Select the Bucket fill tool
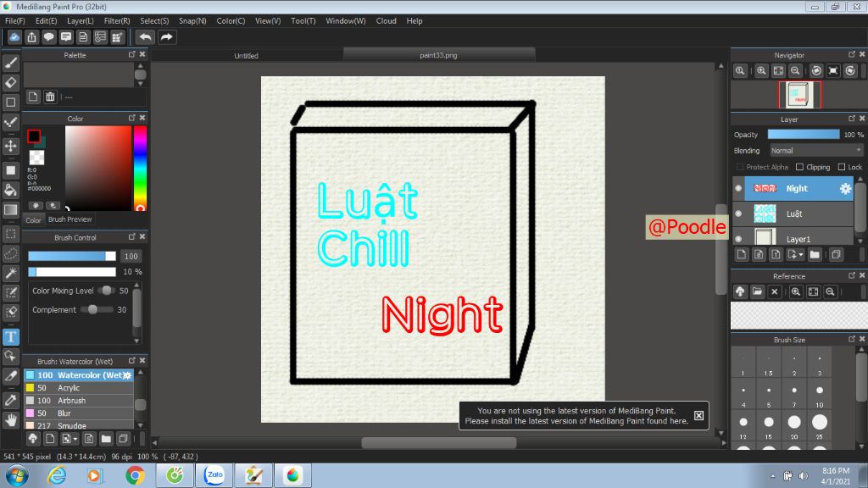This screenshot has height=488, width=868. 10,190
